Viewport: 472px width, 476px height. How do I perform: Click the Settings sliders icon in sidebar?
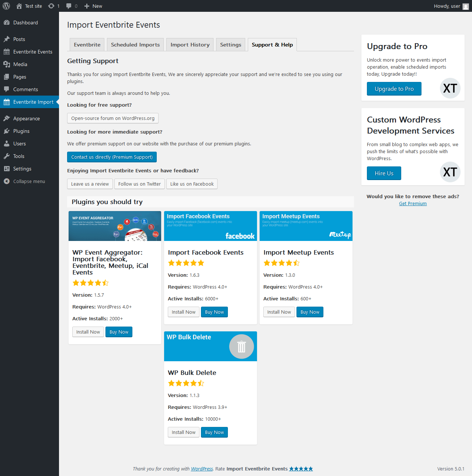(x=7, y=169)
